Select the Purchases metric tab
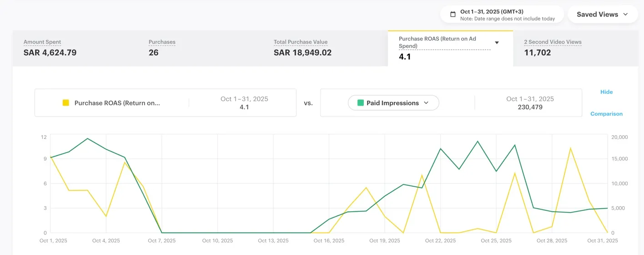Image resolution: width=644 pixels, height=255 pixels. click(200, 48)
